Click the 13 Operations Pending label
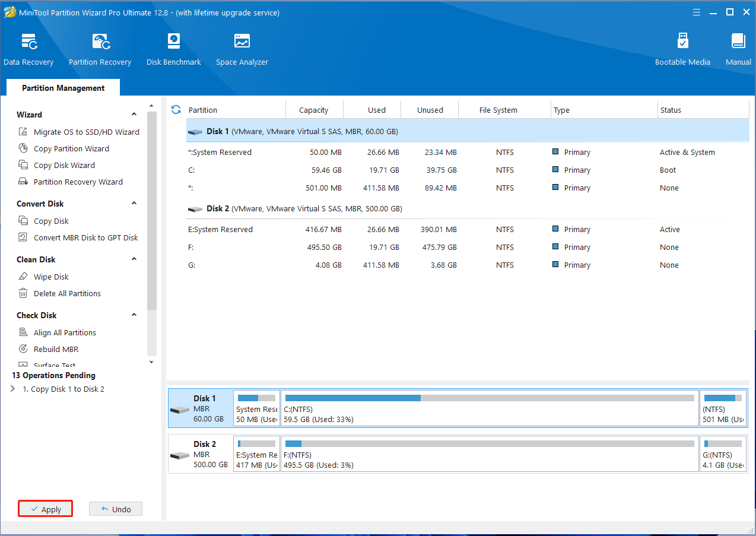Image resolution: width=756 pixels, height=536 pixels. [53, 375]
